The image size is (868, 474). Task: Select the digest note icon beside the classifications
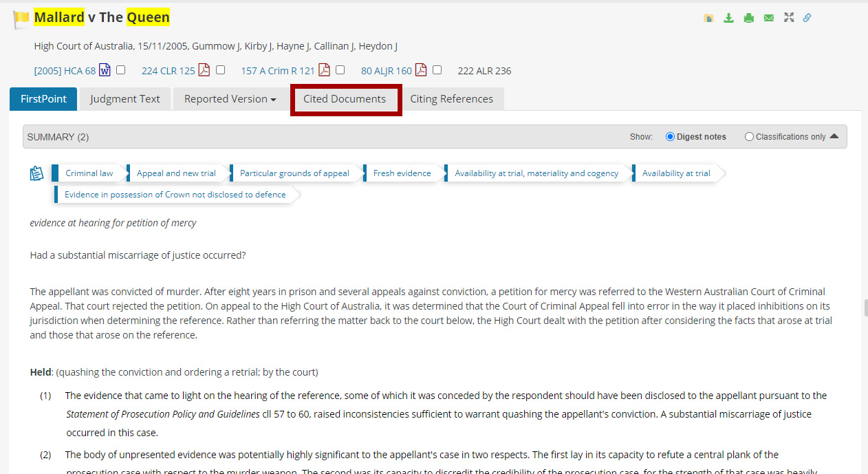click(36, 173)
